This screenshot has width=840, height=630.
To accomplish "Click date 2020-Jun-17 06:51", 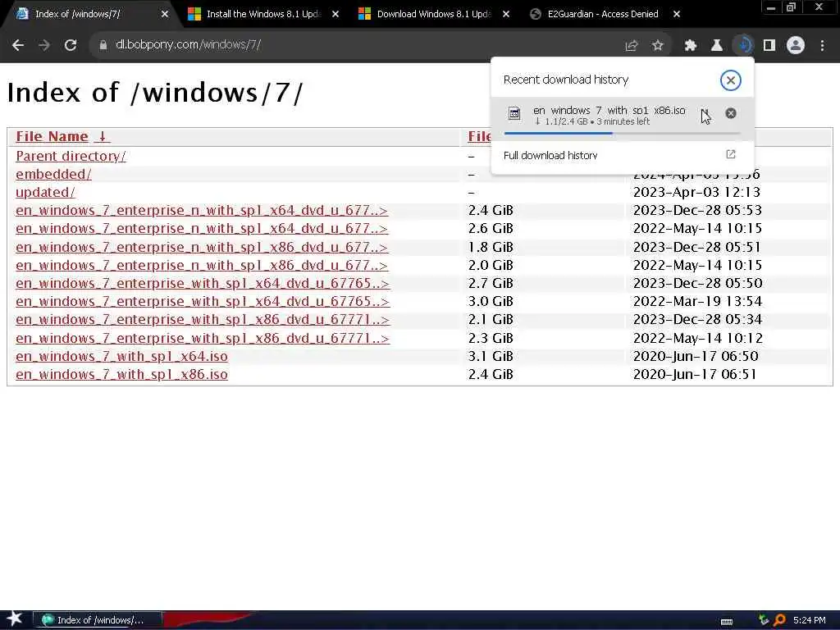I will 695,374.
